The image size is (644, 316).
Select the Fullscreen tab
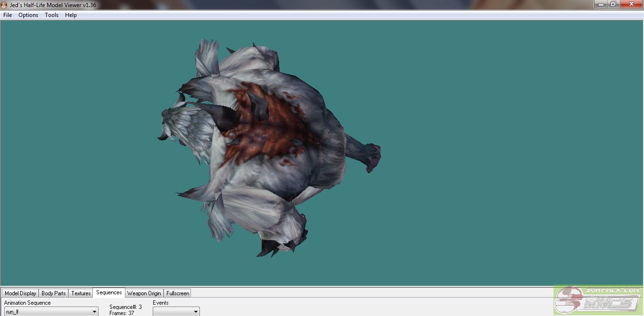tap(178, 293)
